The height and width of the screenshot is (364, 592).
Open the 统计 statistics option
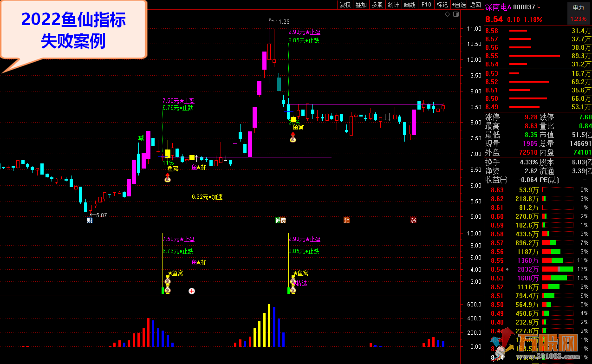[393, 5]
